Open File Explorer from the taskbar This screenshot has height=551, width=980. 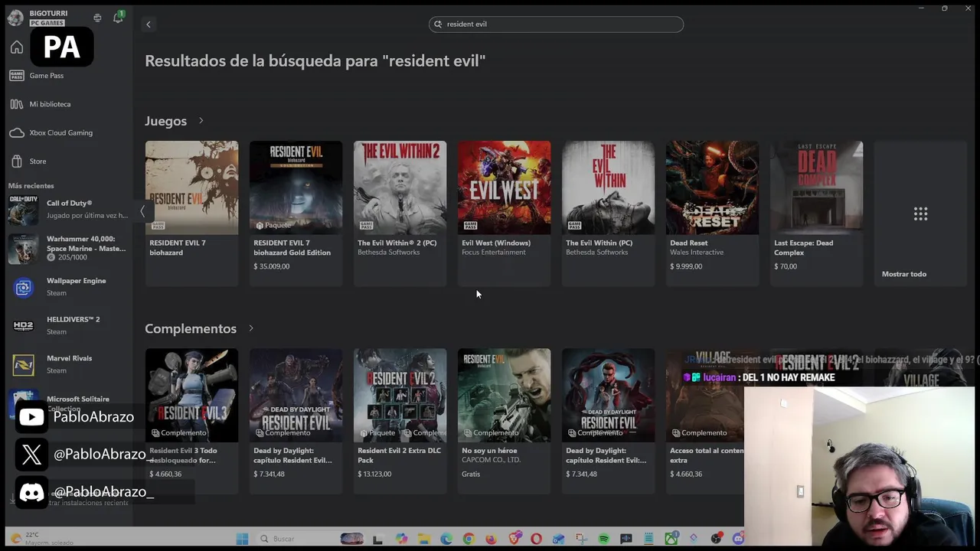[x=423, y=539]
